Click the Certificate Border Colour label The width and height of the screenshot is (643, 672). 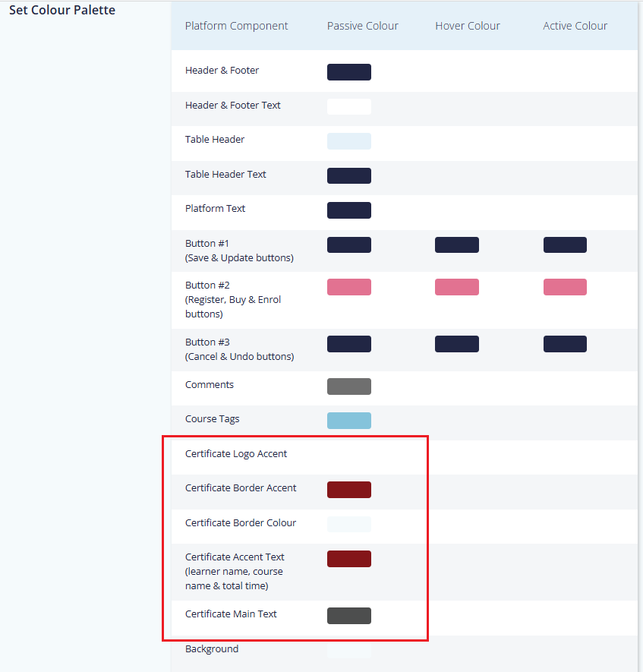tap(241, 523)
